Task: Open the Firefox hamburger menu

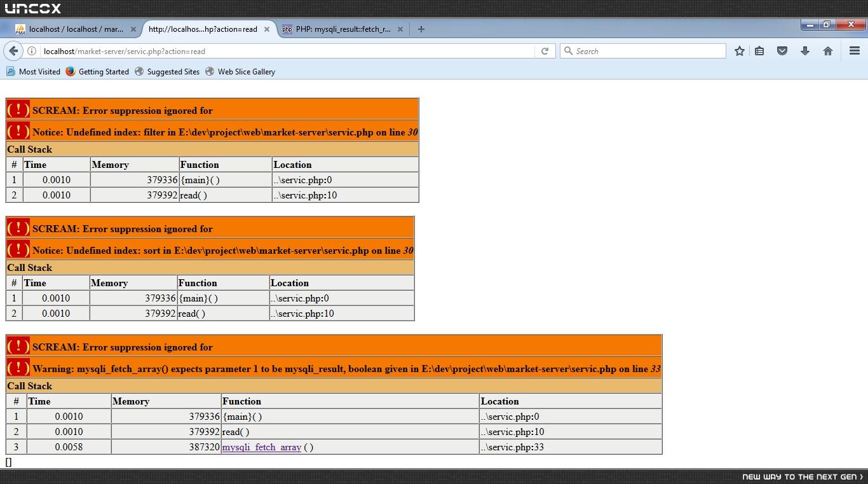Action: click(855, 51)
